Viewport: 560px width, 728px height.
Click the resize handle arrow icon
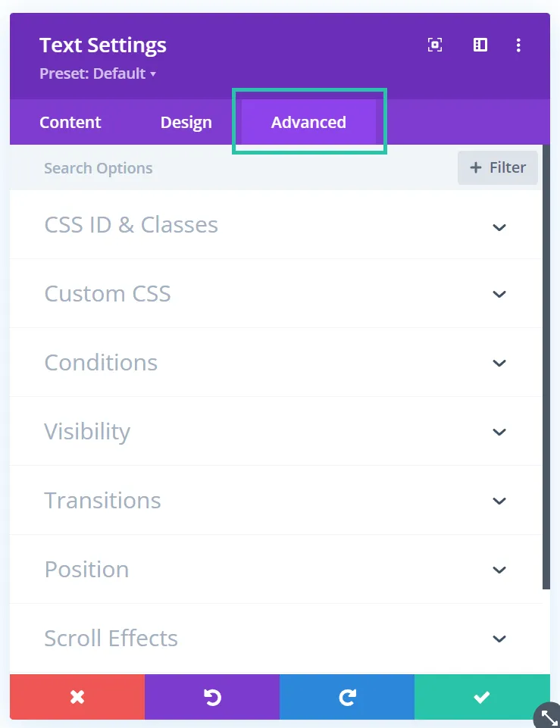coord(547,716)
